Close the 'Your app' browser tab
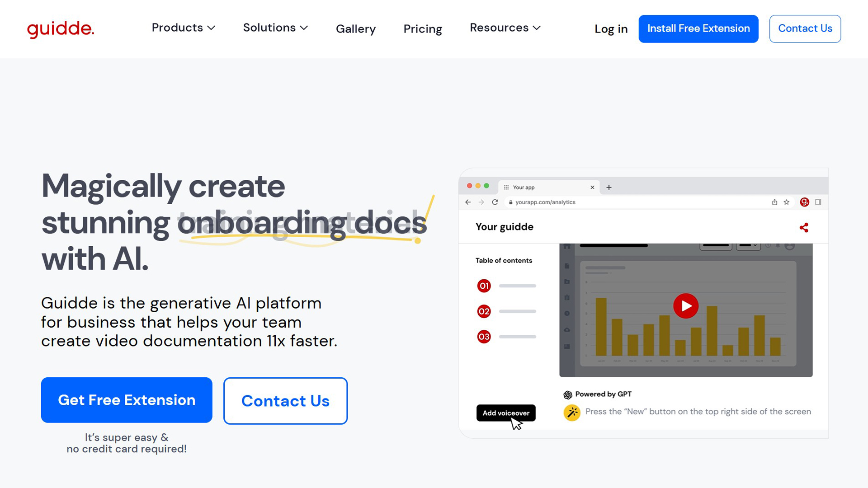This screenshot has height=488, width=868. pyautogui.click(x=592, y=188)
